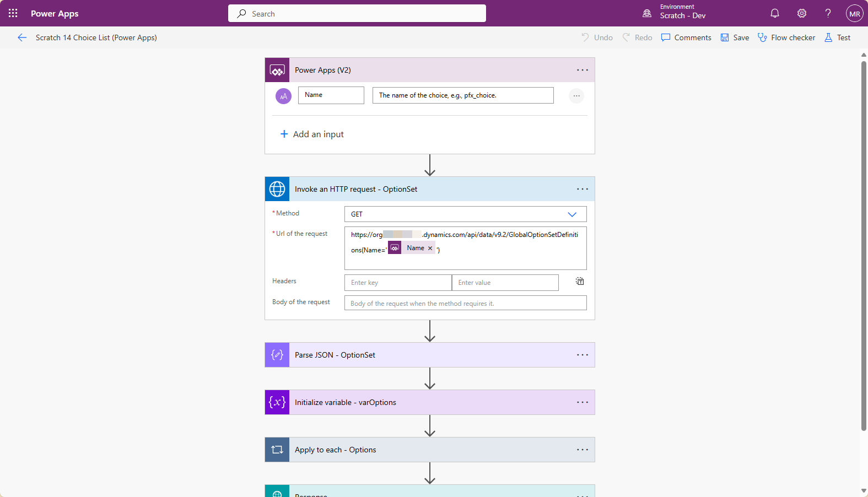Viewport: 868px width, 497px height.
Task: Click the Search box in header
Action: 357,14
